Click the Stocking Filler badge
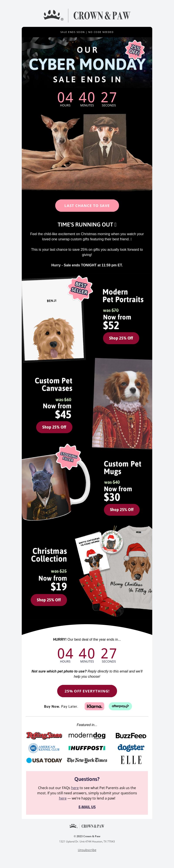This screenshot has height=868, width=174. (x=68, y=457)
